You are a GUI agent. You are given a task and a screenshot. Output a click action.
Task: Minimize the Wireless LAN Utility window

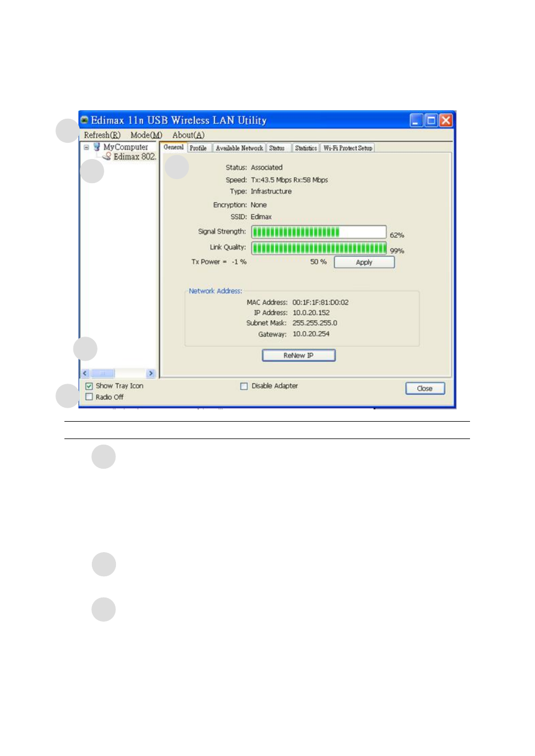point(416,120)
